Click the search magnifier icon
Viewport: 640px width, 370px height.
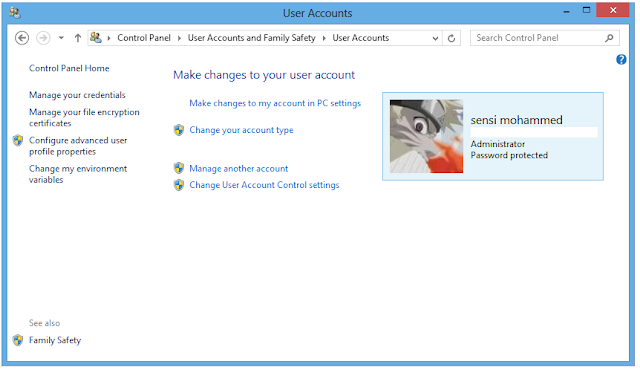point(609,38)
